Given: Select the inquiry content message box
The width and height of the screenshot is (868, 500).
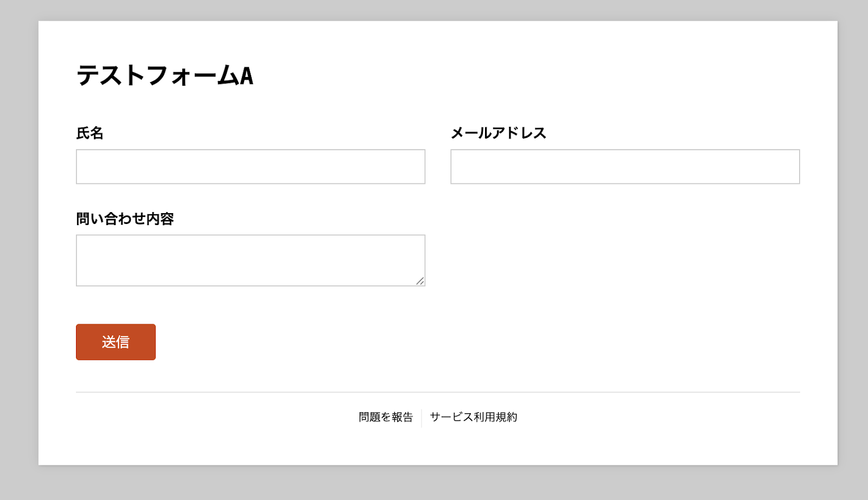Looking at the screenshot, I should point(251,260).
